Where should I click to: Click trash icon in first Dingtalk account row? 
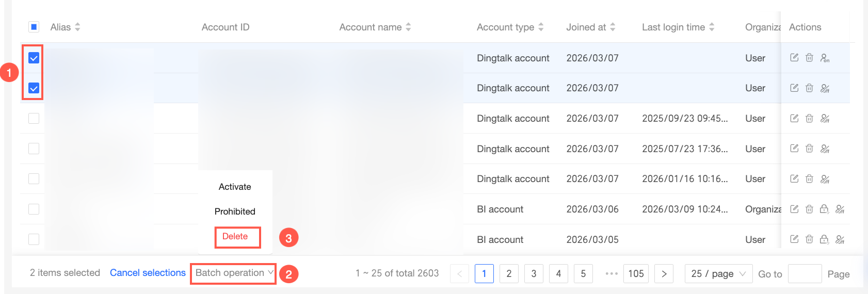809,58
